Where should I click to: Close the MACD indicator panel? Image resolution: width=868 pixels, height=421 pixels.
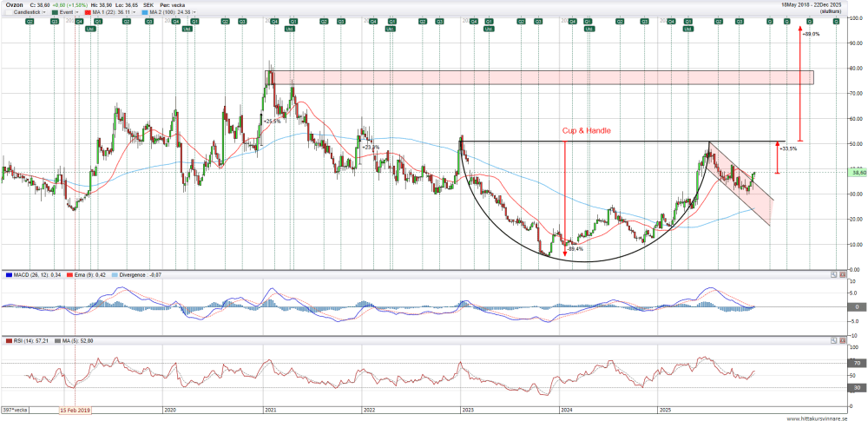[x=843, y=275]
